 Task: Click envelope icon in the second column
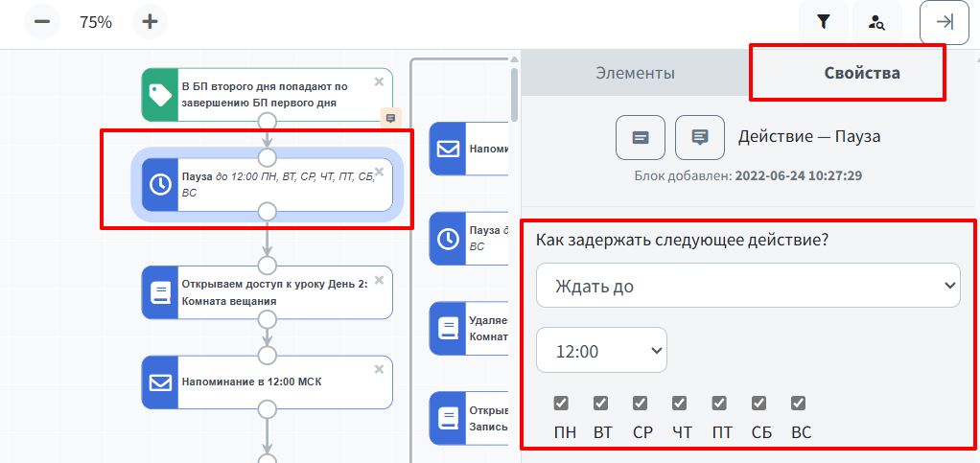click(448, 149)
